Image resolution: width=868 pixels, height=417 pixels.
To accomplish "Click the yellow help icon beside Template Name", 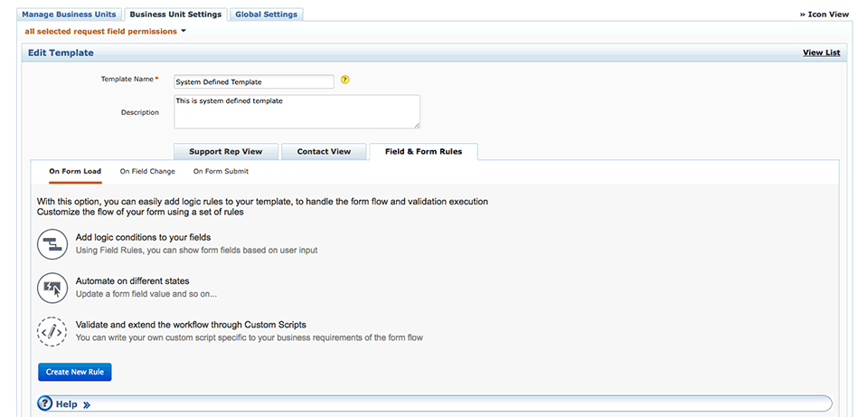I will pos(344,81).
